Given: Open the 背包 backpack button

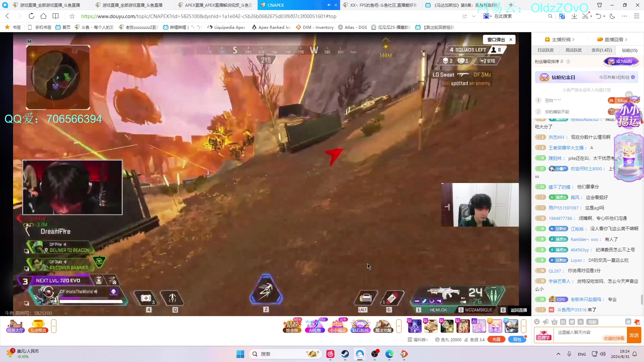Looking at the screenshot, I should click(517, 340).
